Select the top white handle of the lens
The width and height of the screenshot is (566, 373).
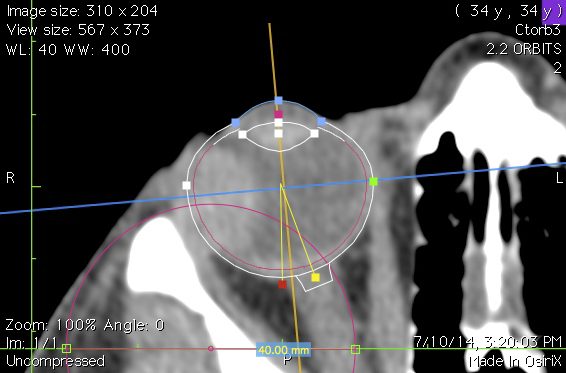click(278, 123)
